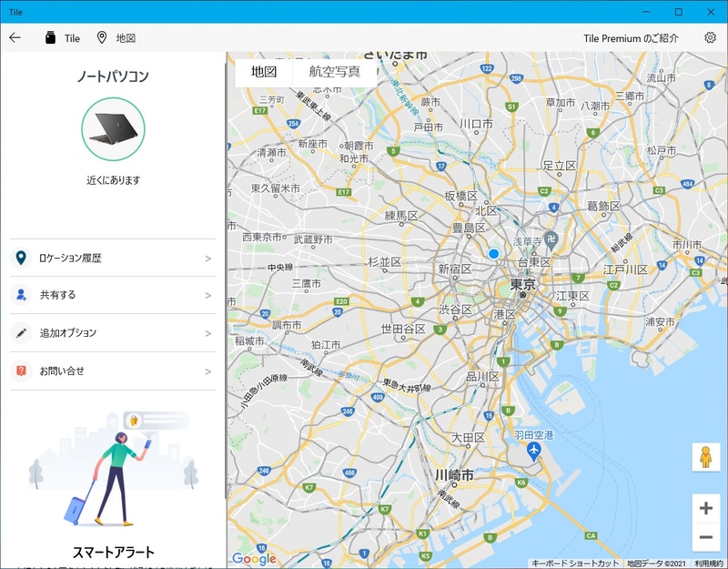728x569 pixels.
Task: Zoom in using the plus button
Action: 705,510
